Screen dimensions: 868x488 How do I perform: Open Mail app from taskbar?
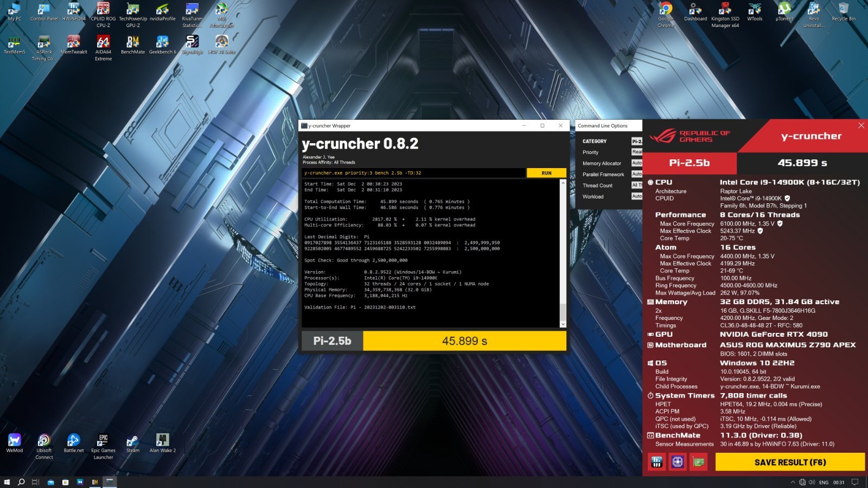pyautogui.click(x=50, y=482)
